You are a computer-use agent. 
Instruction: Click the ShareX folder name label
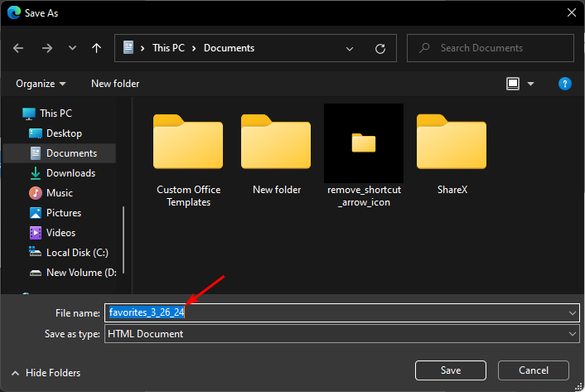pyautogui.click(x=452, y=190)
